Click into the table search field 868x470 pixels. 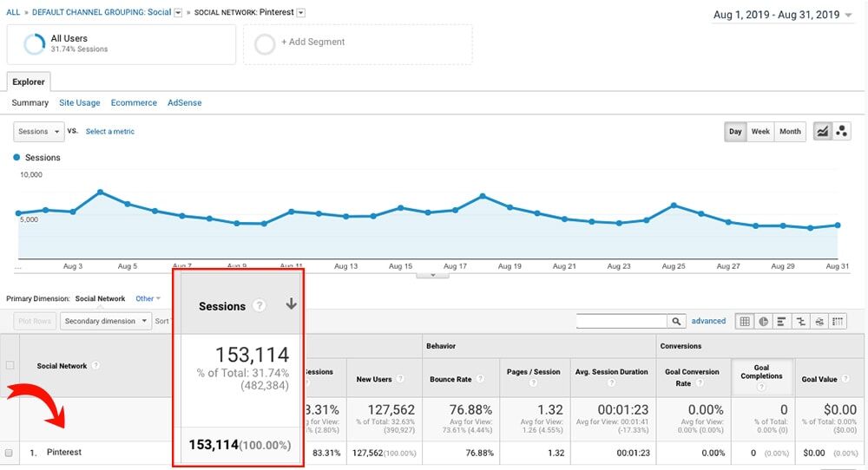click(621, 321)
